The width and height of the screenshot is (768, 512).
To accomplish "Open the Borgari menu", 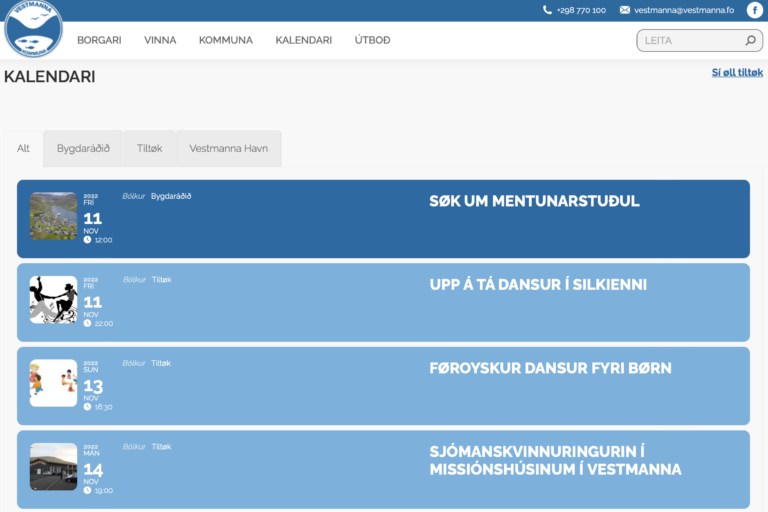I will (99, 40).
